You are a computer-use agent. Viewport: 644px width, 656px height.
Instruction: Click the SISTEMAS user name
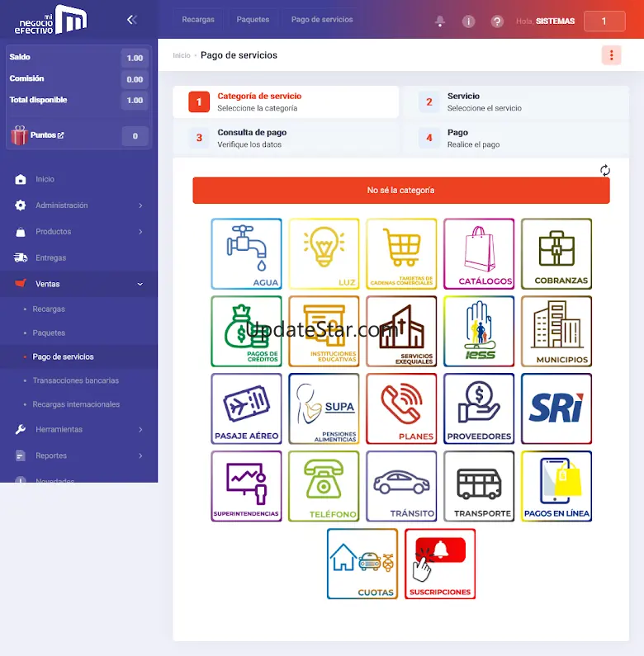click(x=555, y=21)
